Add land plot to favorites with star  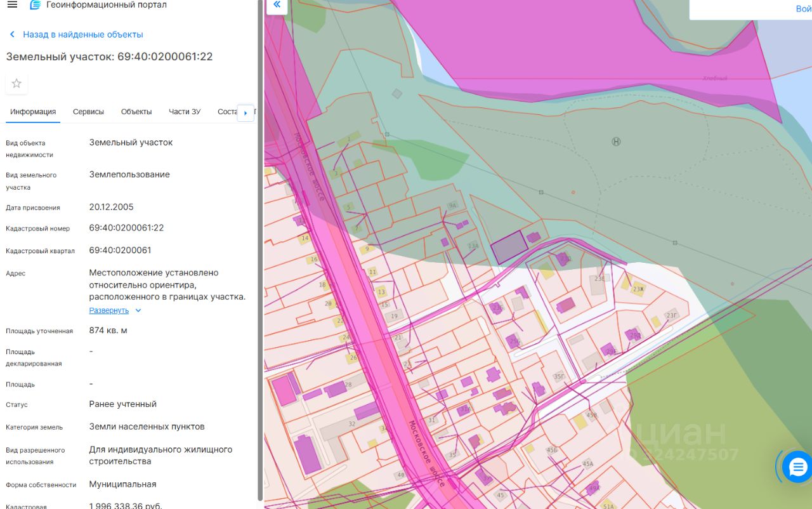click(16, 83)
